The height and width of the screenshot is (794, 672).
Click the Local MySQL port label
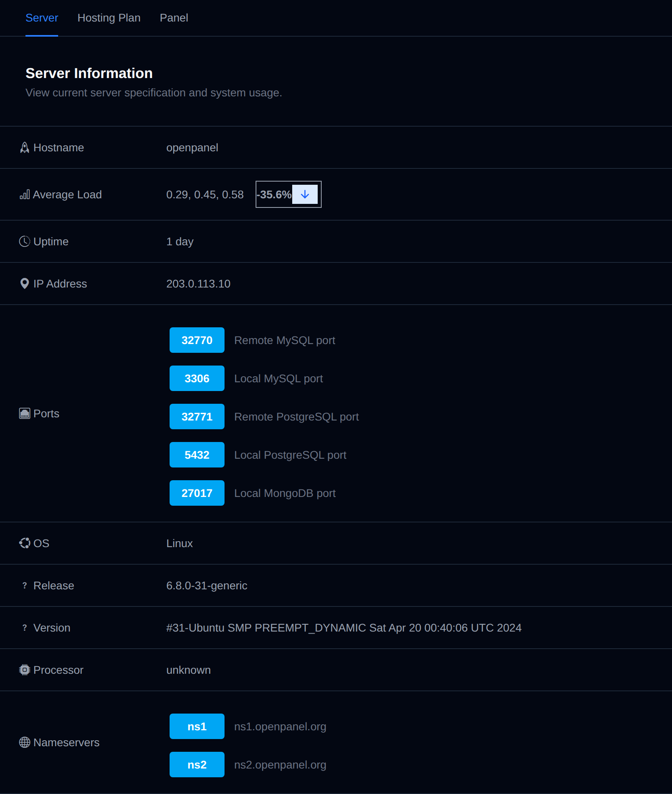279,379
